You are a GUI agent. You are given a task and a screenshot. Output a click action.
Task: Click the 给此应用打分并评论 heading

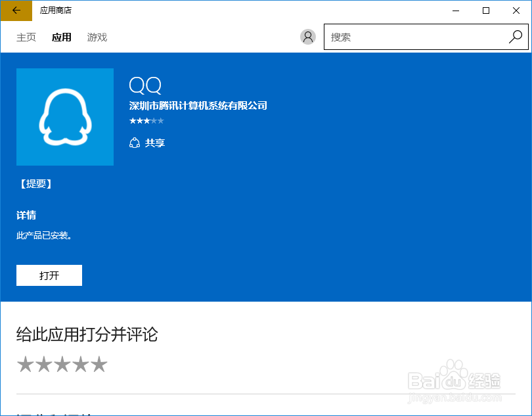[x=87, y=334]
